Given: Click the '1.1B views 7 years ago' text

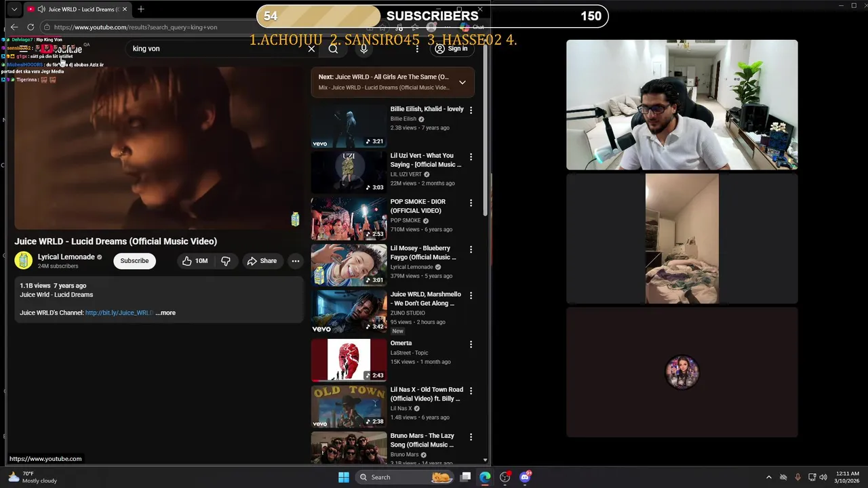Looking at the screenshot, I should (x=53, y=286).
